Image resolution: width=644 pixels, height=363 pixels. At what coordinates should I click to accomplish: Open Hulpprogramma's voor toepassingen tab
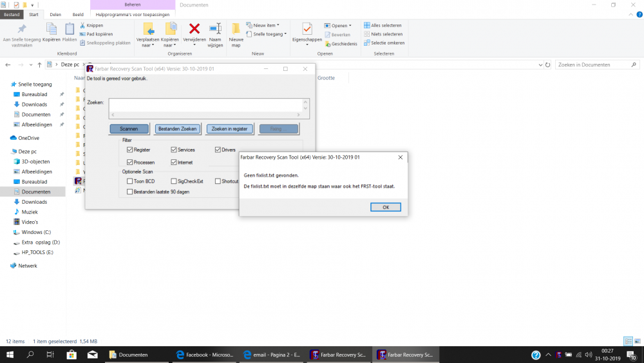tap(133, 14)
